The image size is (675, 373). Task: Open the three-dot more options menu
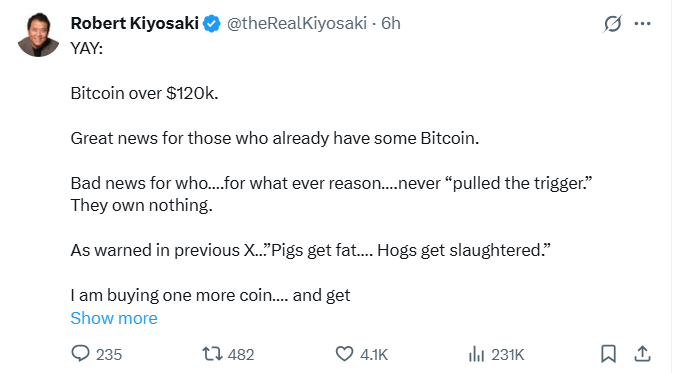click(x=642, y=24)
